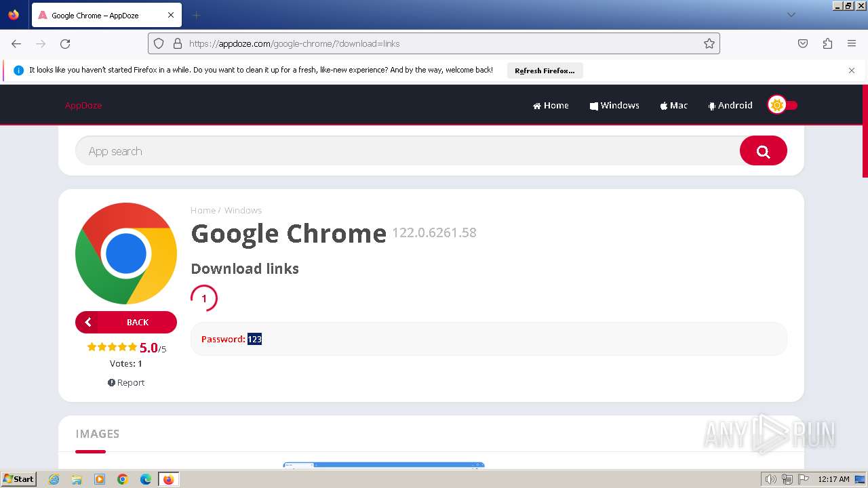Launch Google Chrome from taskbar

tap(123, 479)
